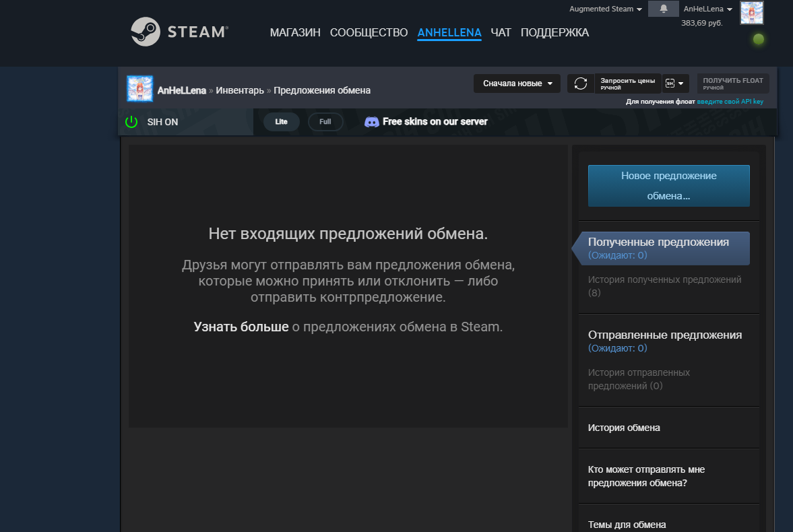
Task: Click the Инвентарь breadcrumb link
Action: coord(240,90)
